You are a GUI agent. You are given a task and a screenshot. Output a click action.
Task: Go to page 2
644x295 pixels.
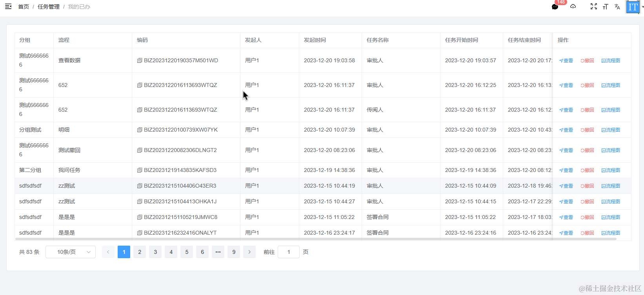pyautogui.click(x=140, y=252)
